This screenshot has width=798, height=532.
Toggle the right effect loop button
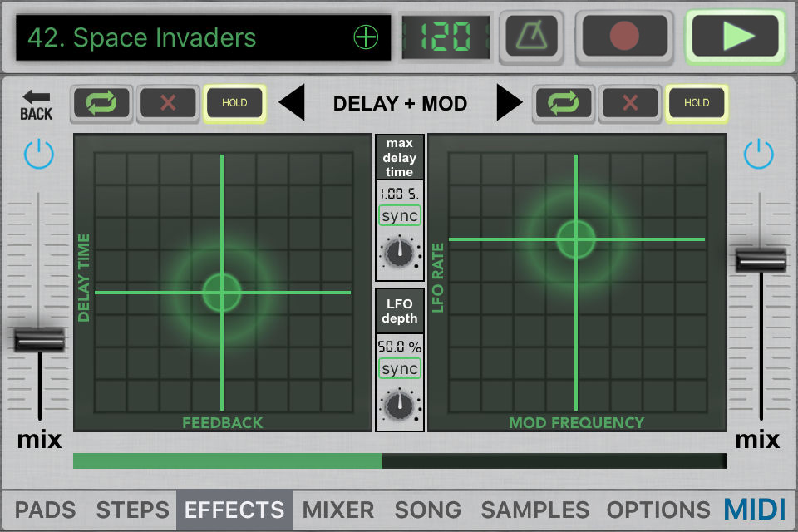point(563,103)
